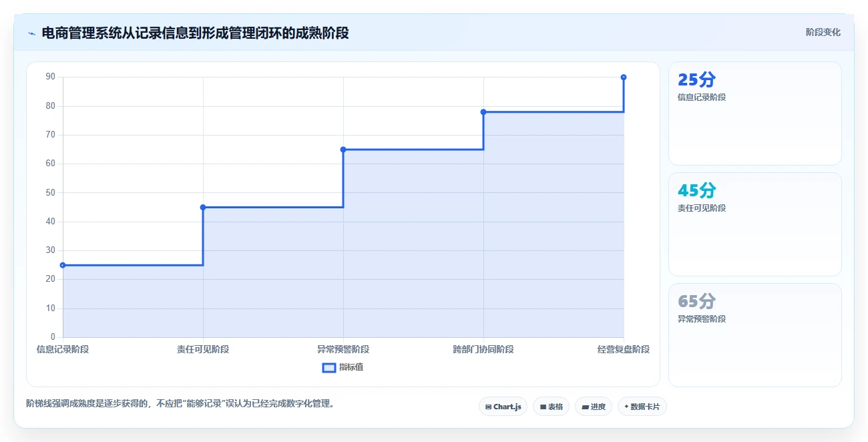Toggle the 指标值 legend item
Viewport: 868px width, 442px height.
[x=343, y=367]
